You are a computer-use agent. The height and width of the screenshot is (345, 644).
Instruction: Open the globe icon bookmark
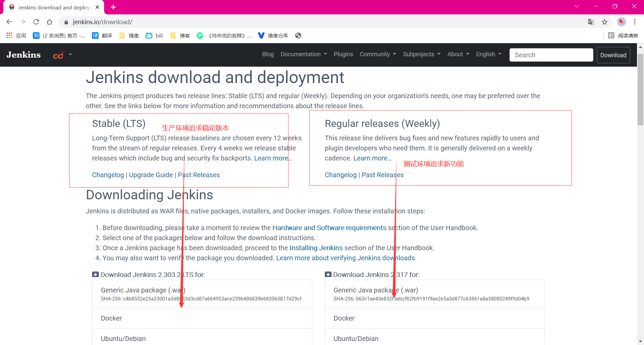(x=298, y=36)
